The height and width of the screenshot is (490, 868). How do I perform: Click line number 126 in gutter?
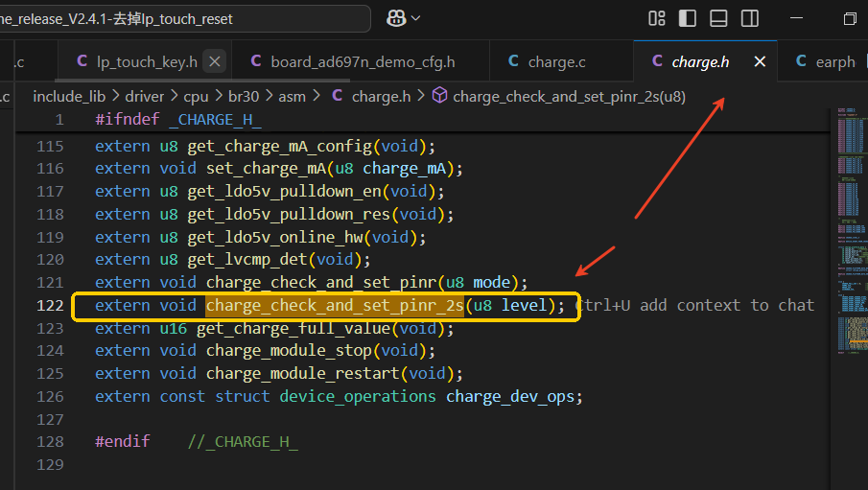[51, 396]
